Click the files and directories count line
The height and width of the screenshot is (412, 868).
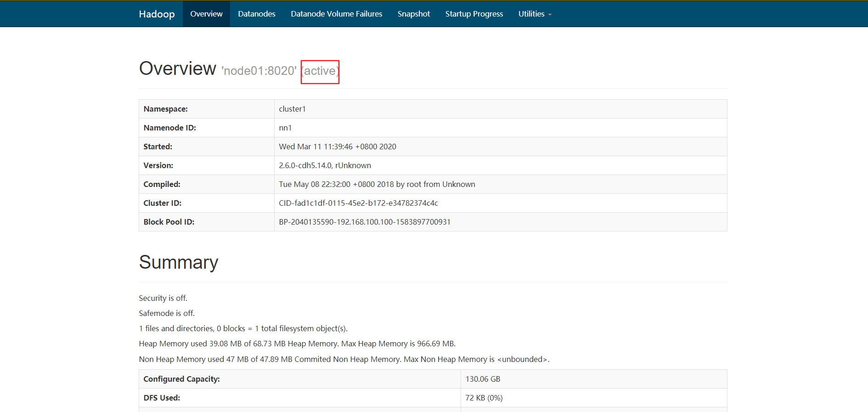(243, 328)
